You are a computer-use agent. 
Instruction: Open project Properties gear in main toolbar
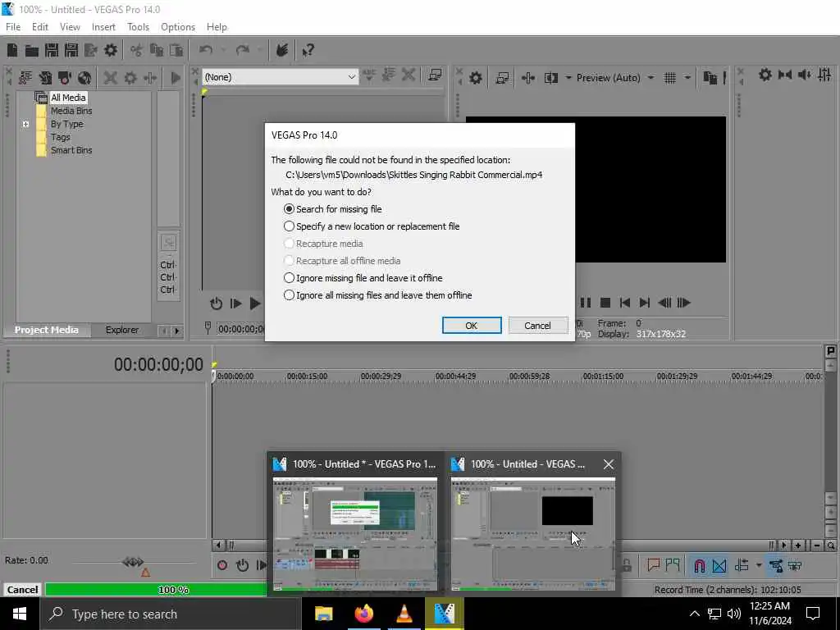(x=111, y=50)
